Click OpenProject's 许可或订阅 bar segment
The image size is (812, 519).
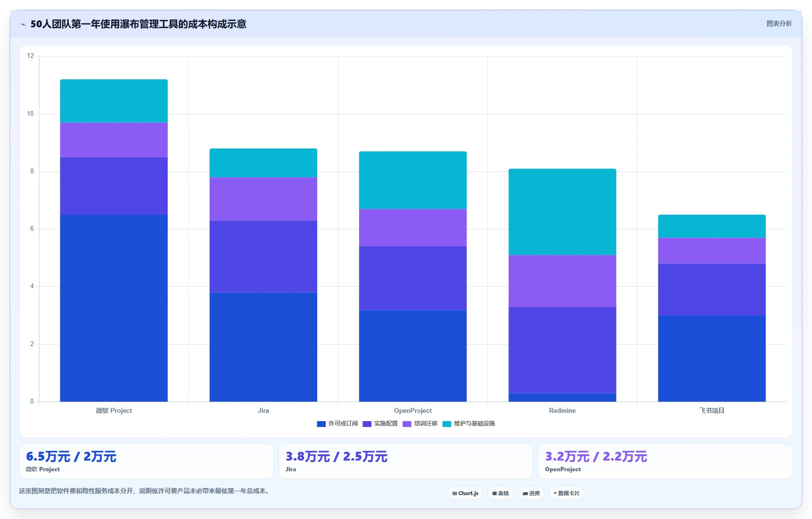coord(413,356)
